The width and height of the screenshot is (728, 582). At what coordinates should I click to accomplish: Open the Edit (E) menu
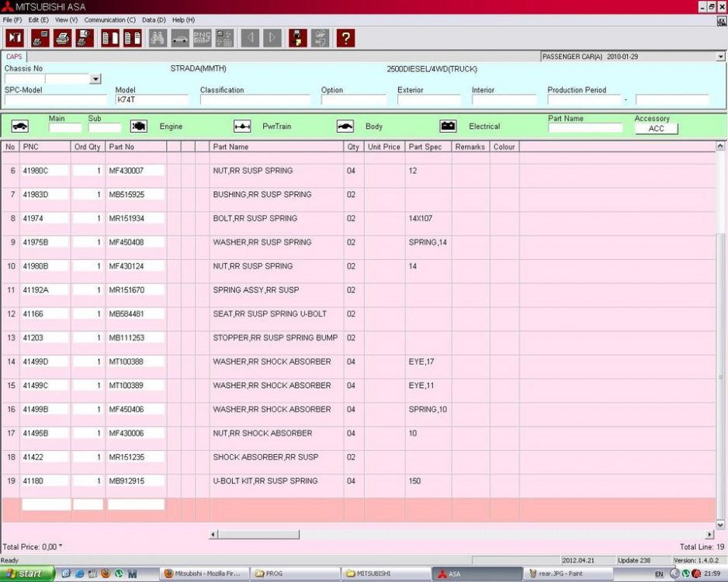(39, 20)
